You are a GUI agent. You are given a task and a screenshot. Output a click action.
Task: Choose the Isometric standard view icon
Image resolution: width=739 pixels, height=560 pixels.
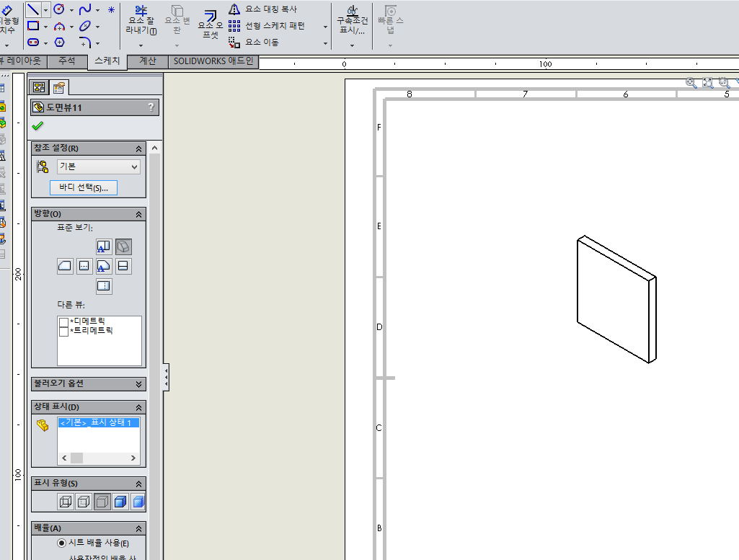[123, 246]
